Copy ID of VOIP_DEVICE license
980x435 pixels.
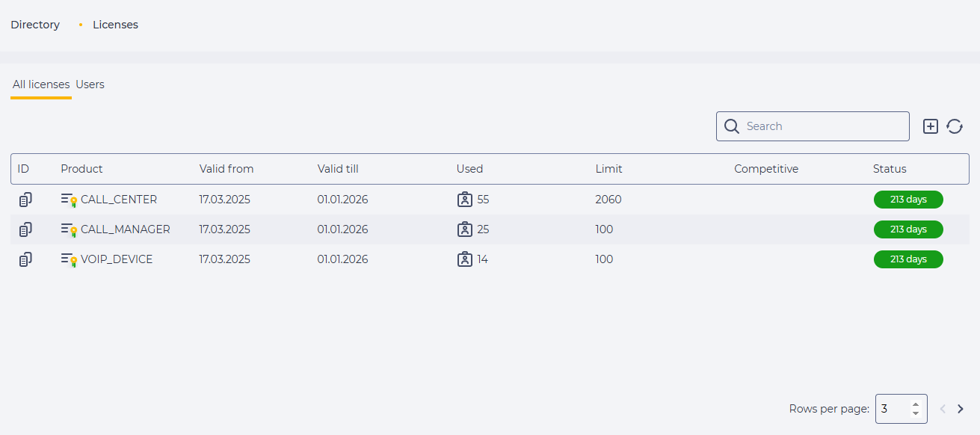click(x=25, y=259)
